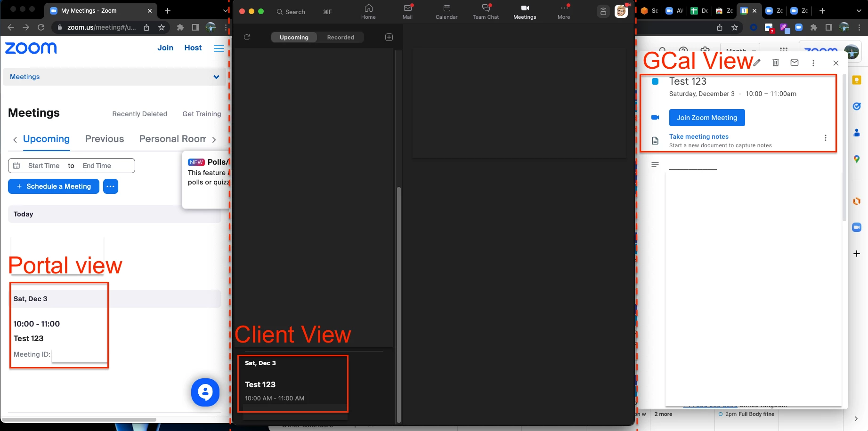Click the Host link in Zoom portal
Viewport: 868px width, 431px height.
pyautogui.click(x=193, y=48)
